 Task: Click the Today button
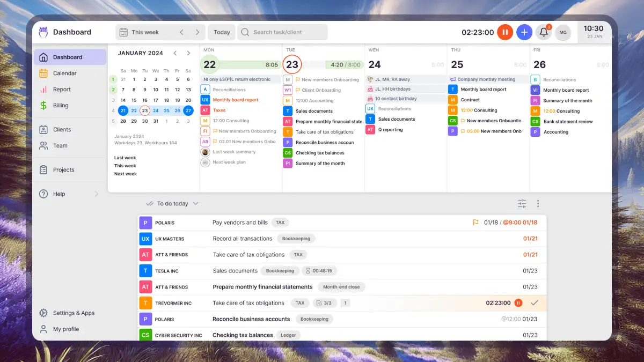click(222, 32)
